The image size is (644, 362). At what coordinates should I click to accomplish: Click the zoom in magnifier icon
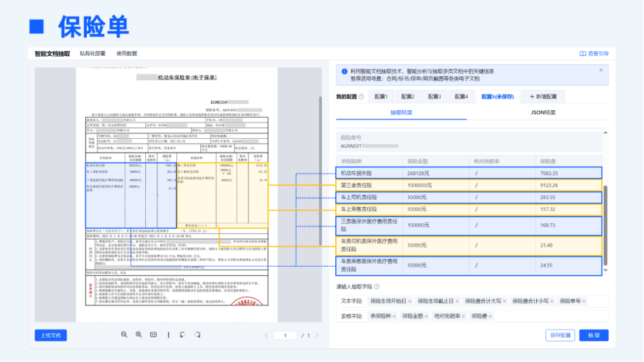pyautogui.click(x=139, y=335)
